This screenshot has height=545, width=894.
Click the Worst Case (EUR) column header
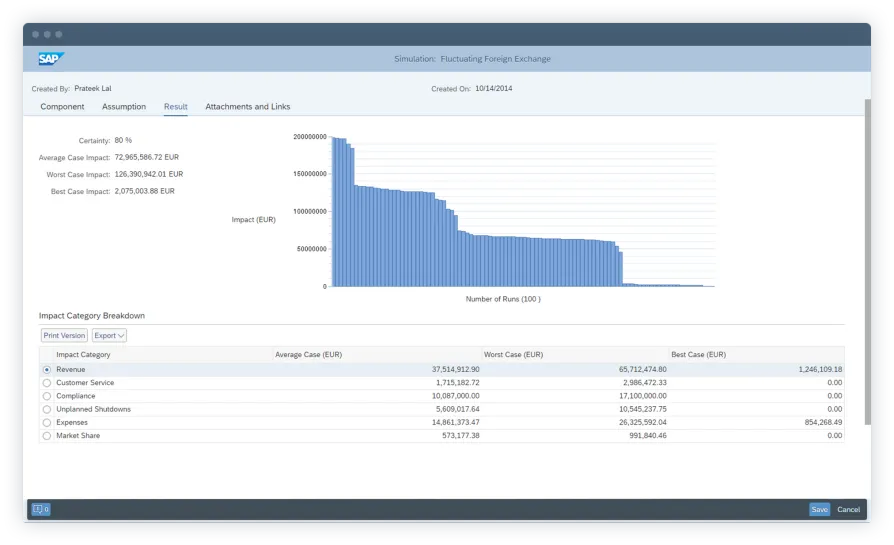tap(514, 355)
